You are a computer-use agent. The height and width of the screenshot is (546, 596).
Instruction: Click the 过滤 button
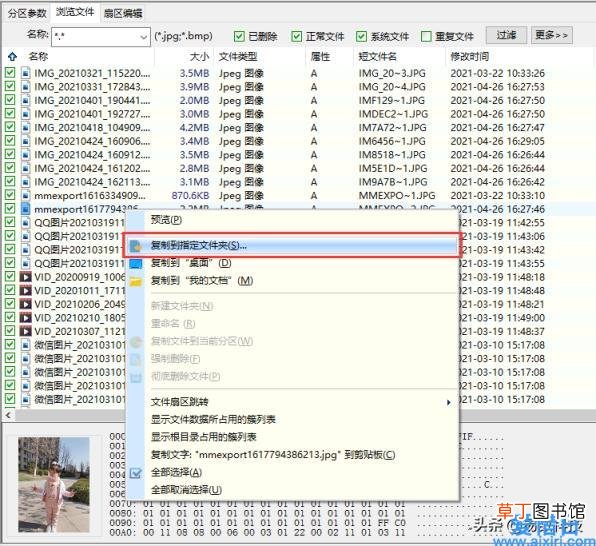pyautogui.click(x=506, y=35)
